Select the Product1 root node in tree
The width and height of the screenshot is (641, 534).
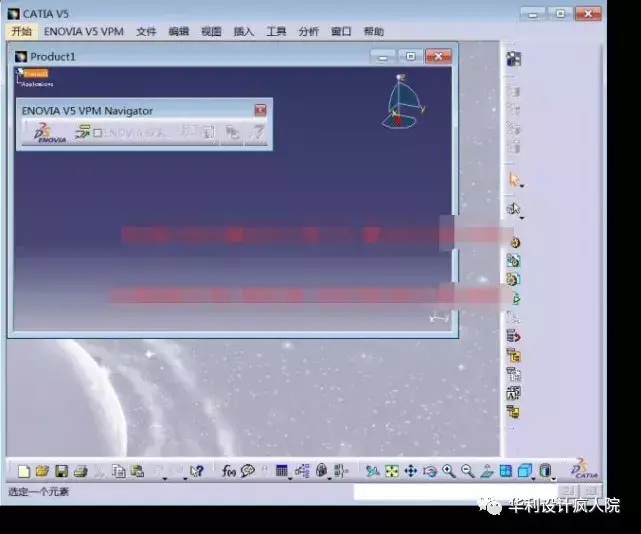coord(36,74)
